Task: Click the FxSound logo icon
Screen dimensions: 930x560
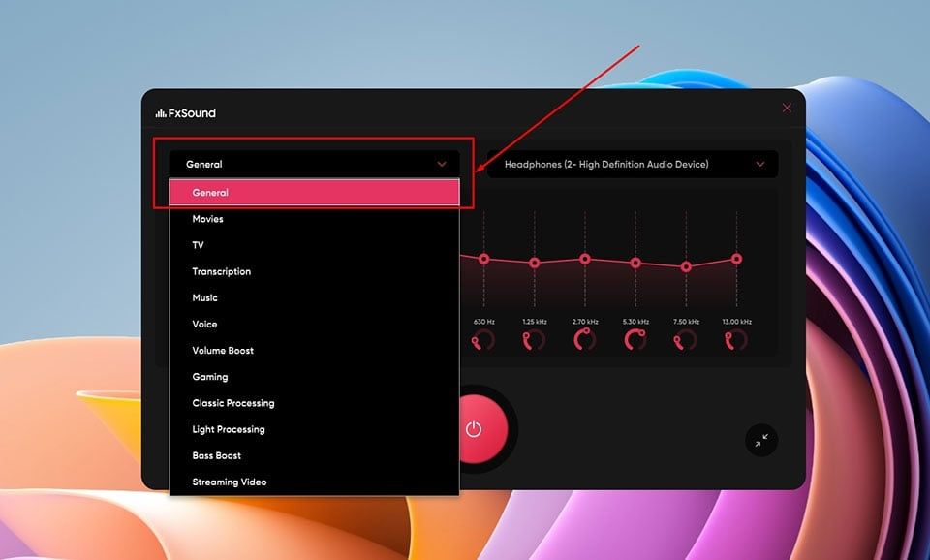Action: click(161, 113)
